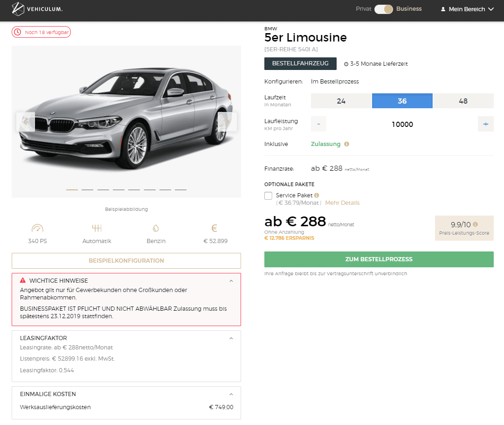504x425 pixels.
Task: Click the euro icon above € 52.899
Action: (x=214, y=228)
